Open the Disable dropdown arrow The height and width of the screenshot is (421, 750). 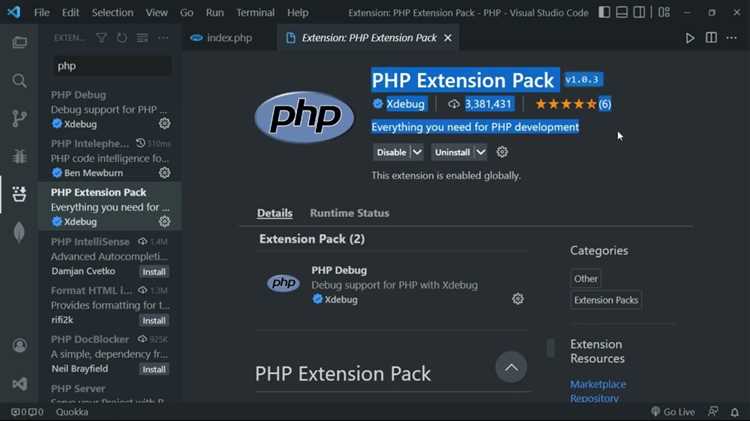point(417,152)
